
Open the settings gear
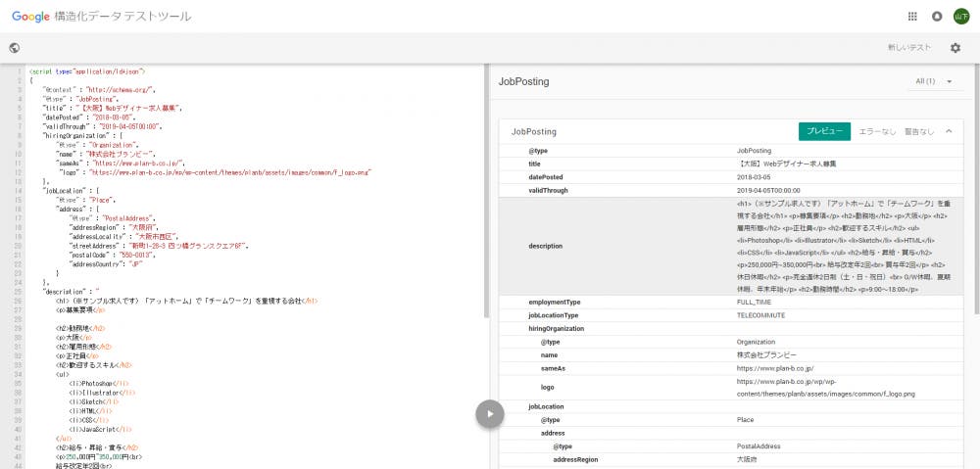point(955,47)
